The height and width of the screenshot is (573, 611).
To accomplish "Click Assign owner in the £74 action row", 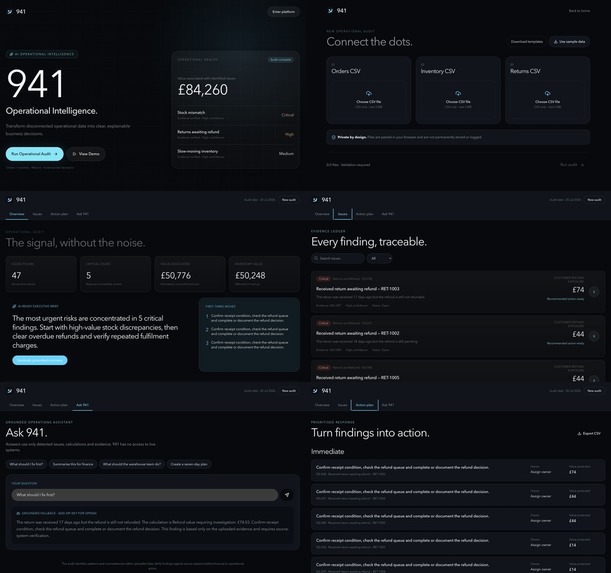I will (540, 472).
